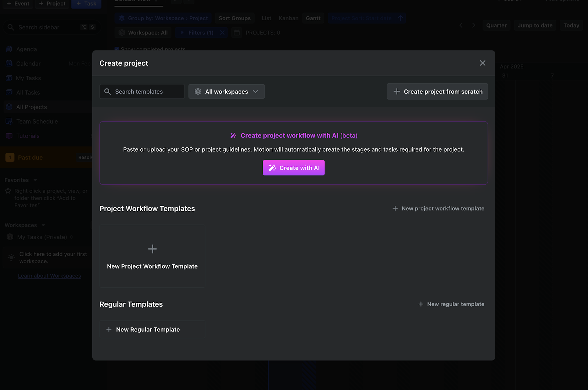Open the Project Sort: Start date dropdown
This screenshot has width=588, height=390.
366,18
